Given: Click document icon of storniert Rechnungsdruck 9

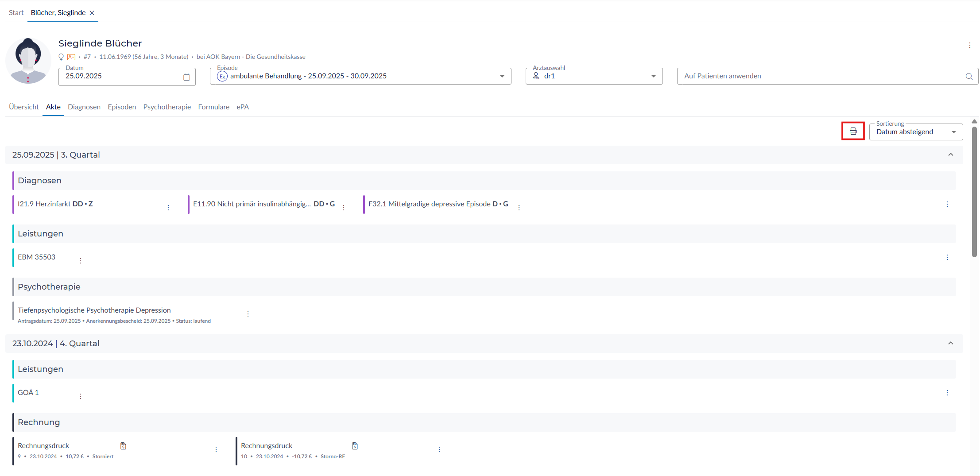Looking at the screenshot, I should (x=124, y=446).
